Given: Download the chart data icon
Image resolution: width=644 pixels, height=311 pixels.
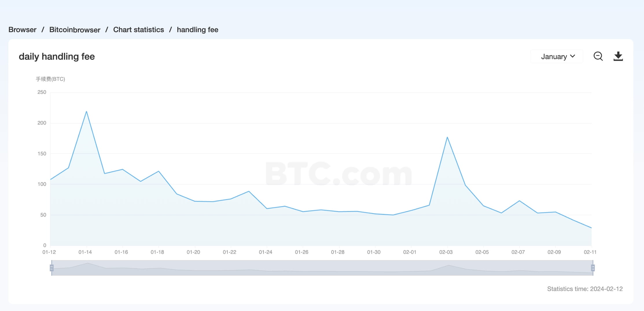Looking at the screenshot, I should tap(618, 56).
